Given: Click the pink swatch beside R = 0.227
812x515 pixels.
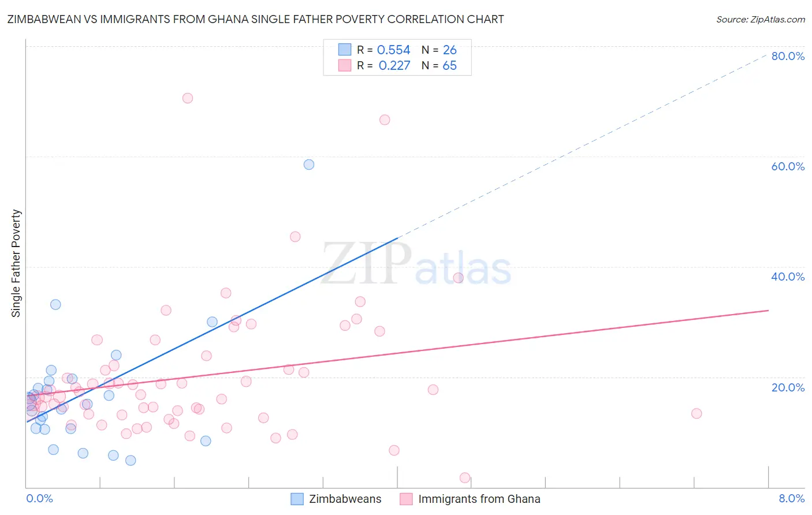Looking at the screenshot, I should (345, 65).
